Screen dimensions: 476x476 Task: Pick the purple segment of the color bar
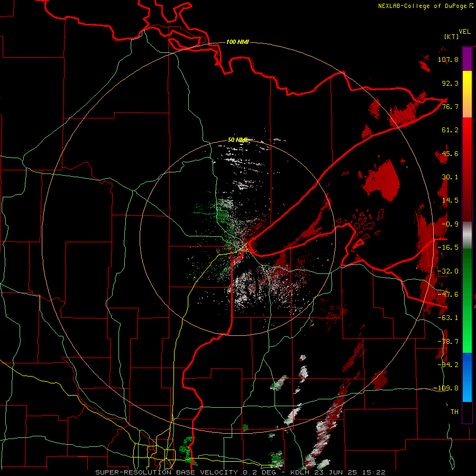467,59
